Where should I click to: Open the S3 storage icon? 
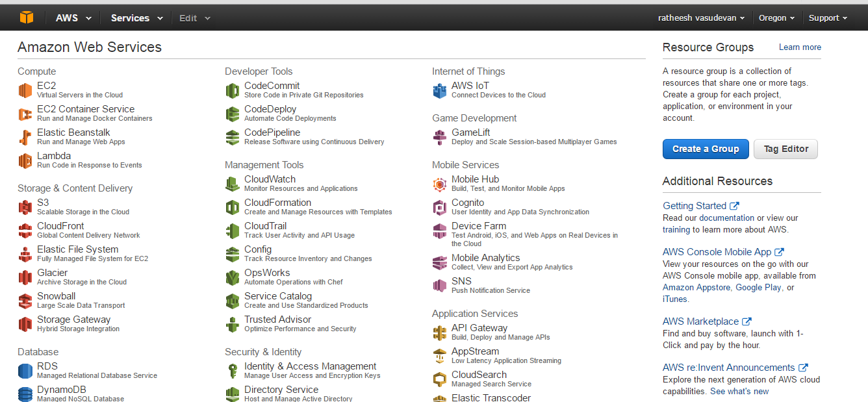coord(25,207)
